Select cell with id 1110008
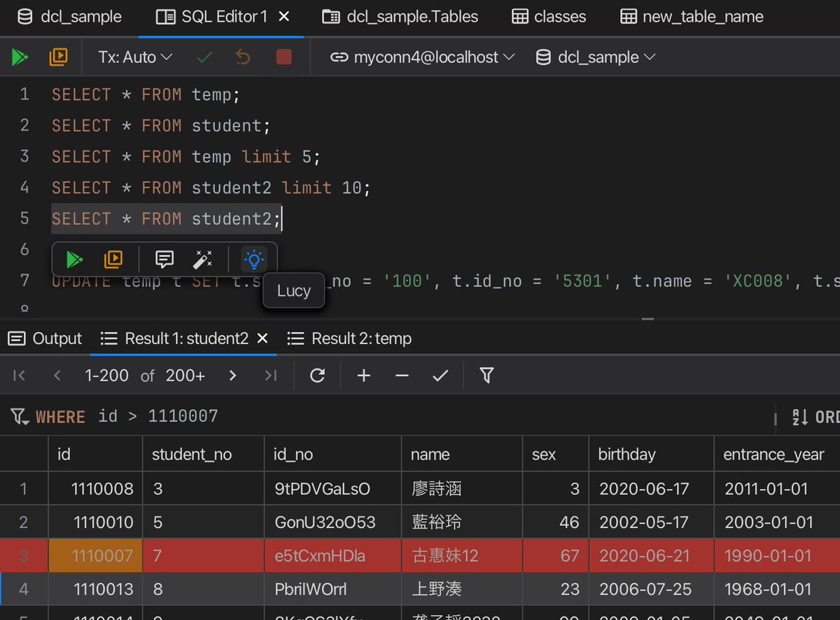This screenshot has height=620, width=840. 95,488
